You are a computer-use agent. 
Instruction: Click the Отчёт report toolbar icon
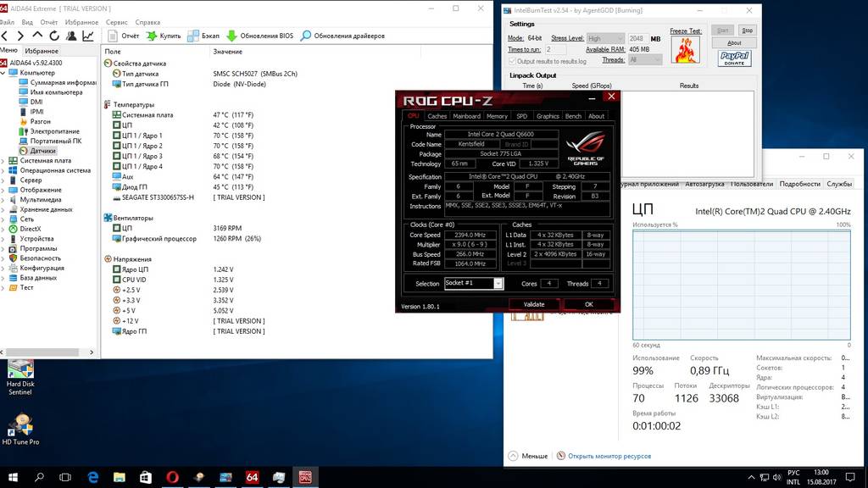(112, 36)
